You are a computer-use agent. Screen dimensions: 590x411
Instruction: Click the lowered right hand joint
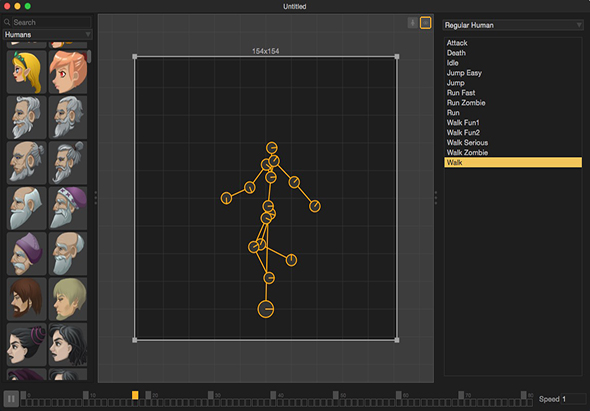click(315, 206)
